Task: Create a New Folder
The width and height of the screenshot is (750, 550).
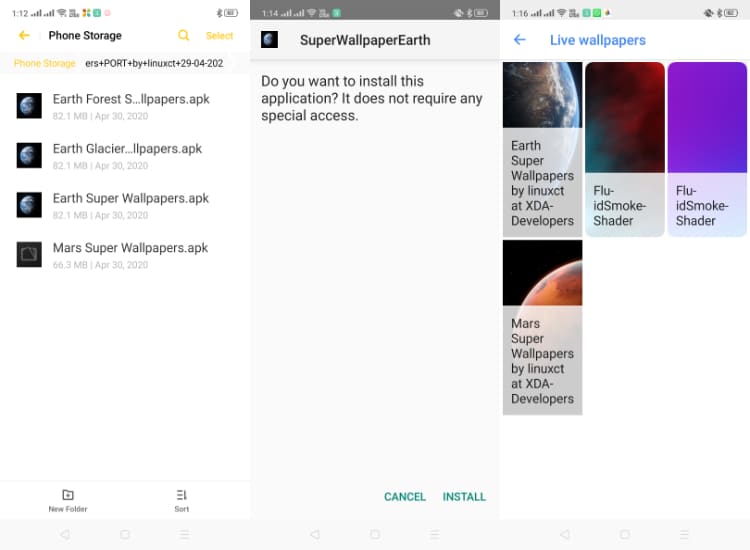Action: tap(68, 500)
